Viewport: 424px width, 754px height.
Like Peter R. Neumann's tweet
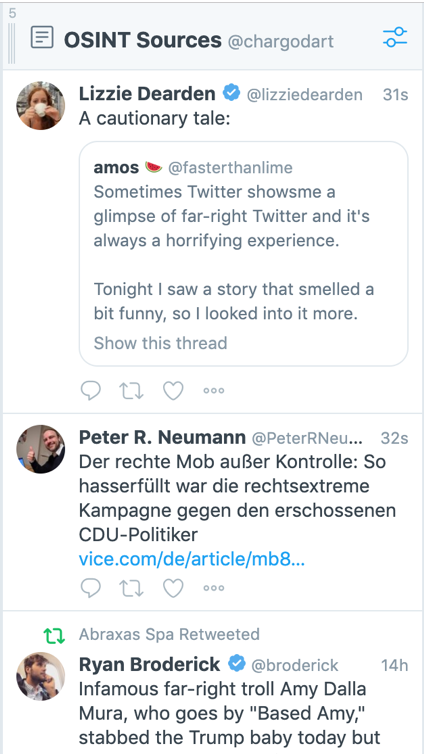pos(173,588)
